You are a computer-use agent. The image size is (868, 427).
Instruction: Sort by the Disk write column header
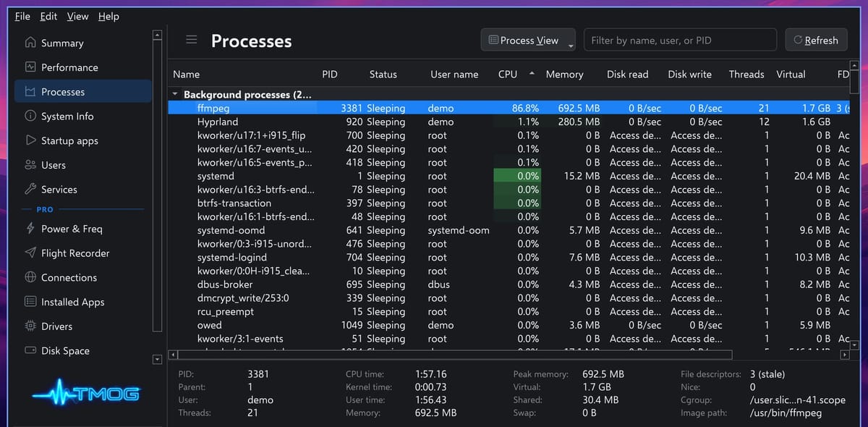[x=690, y=74]
